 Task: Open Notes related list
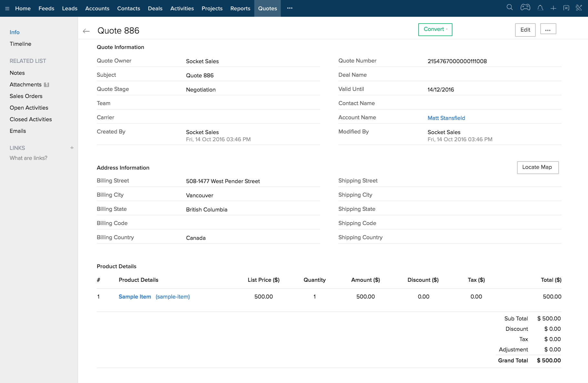click(17, 73)
